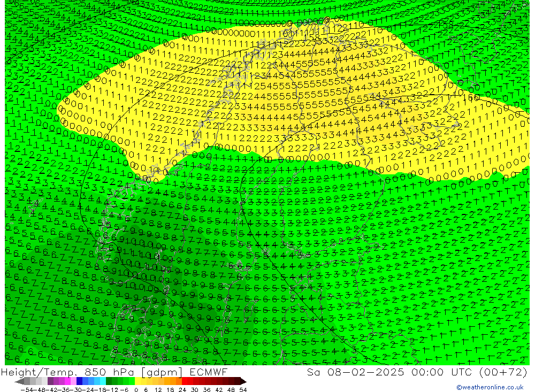This screenshot has height=392, width=535.
Task: Click the legend value -24
Action: (89, 390)
